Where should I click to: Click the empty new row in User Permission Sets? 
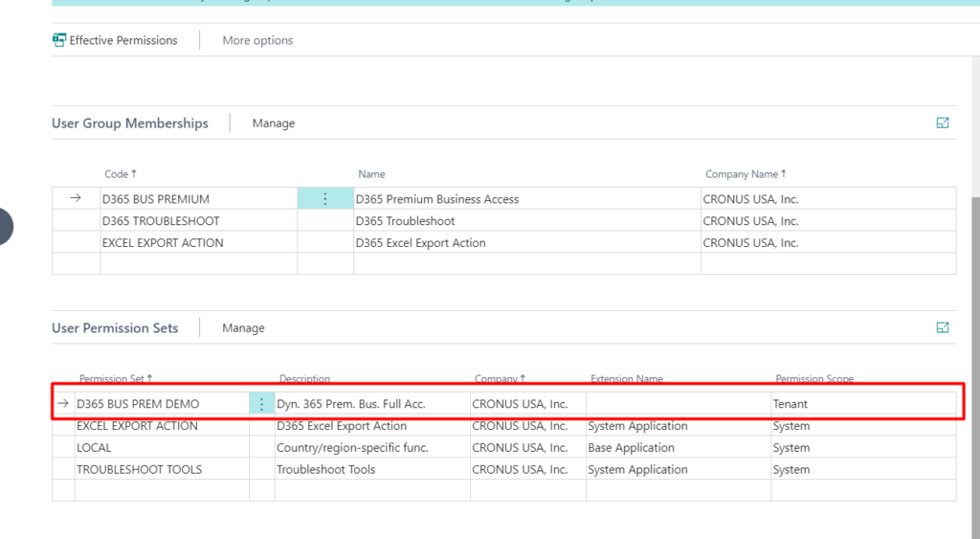pos(503,490)
